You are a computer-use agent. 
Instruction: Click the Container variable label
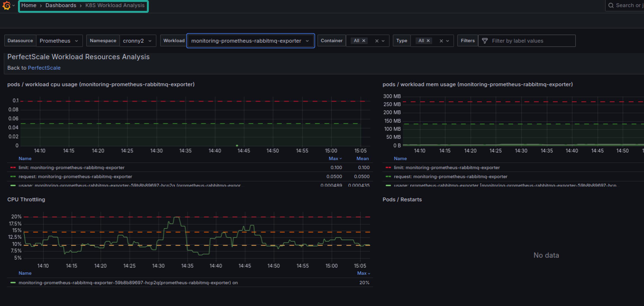pos(331,41)
